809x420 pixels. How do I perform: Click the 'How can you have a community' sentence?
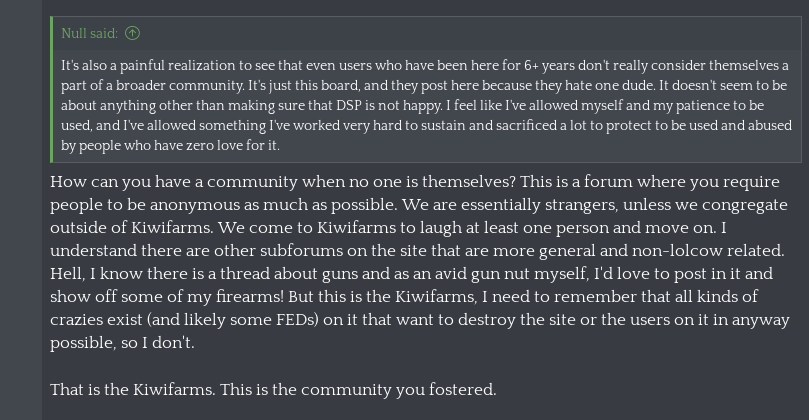[x=283, y=182]
